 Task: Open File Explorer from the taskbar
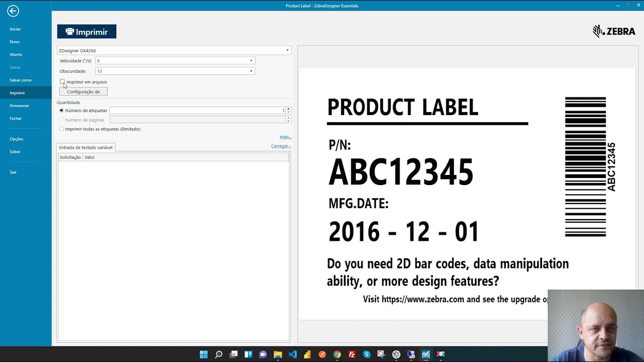click(x=278, y=354)
